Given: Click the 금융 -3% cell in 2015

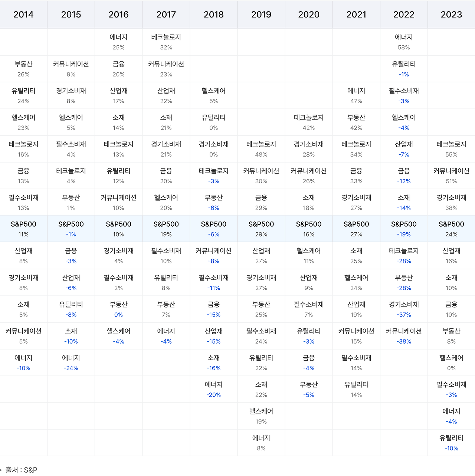Looking at the screenshot, I should click(x=71, y=256).
